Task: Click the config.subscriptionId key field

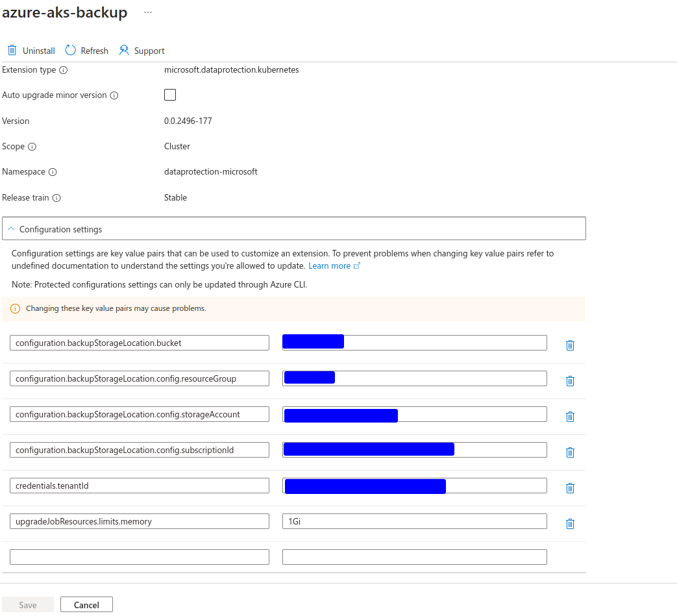Action: pos(140,450)
